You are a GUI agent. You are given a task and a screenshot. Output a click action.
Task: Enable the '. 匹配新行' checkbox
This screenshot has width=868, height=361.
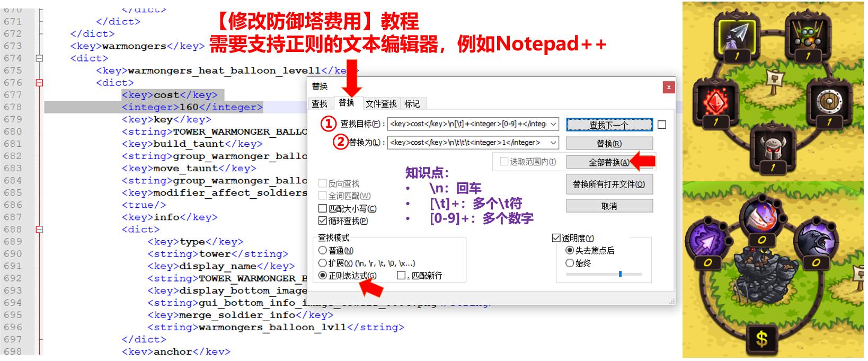pyautogui.click(x=401, y=275)
